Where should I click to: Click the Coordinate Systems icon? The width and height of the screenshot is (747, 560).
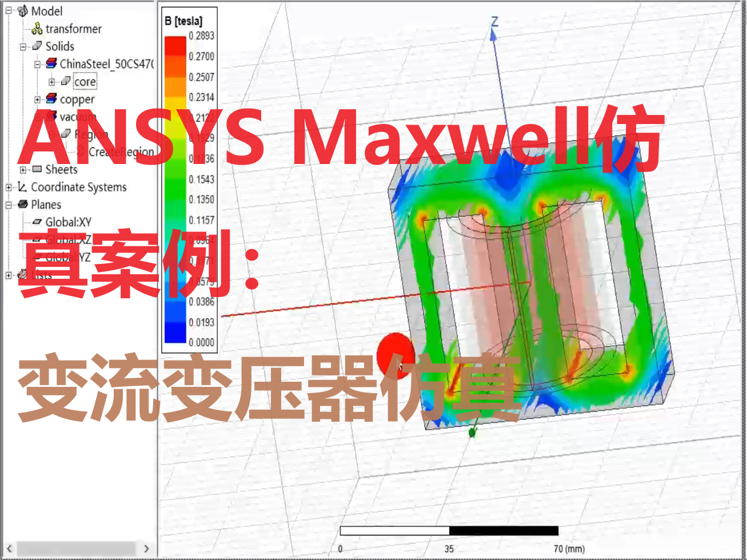[x=21, y=187]
